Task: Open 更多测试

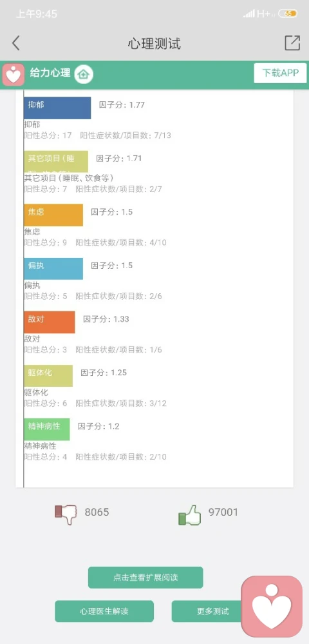Action: pos(207,611)
